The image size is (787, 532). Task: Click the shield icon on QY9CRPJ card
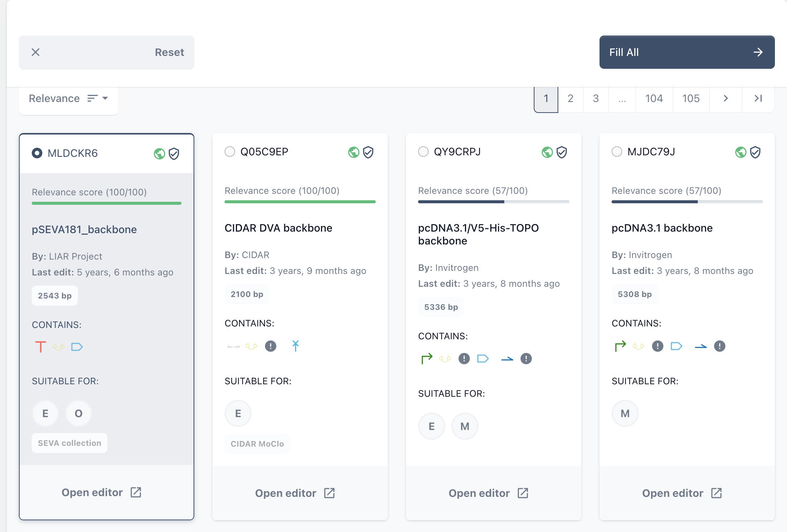tap(562, 152)
